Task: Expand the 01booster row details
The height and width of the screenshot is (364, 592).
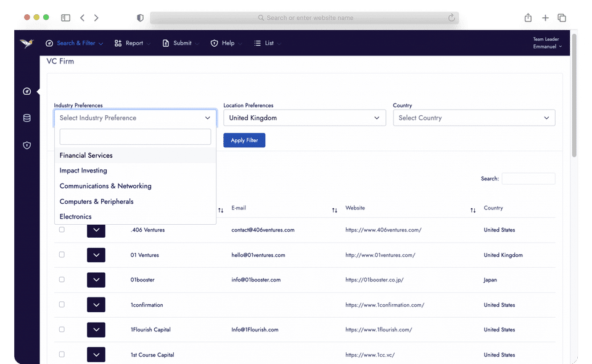Action: tap(96, 280)
